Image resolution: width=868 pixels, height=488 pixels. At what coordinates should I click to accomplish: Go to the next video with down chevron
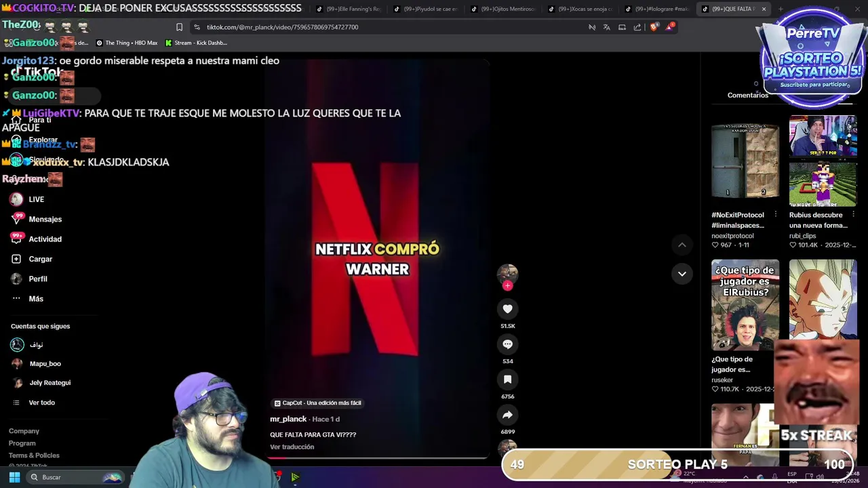(682, 274)
